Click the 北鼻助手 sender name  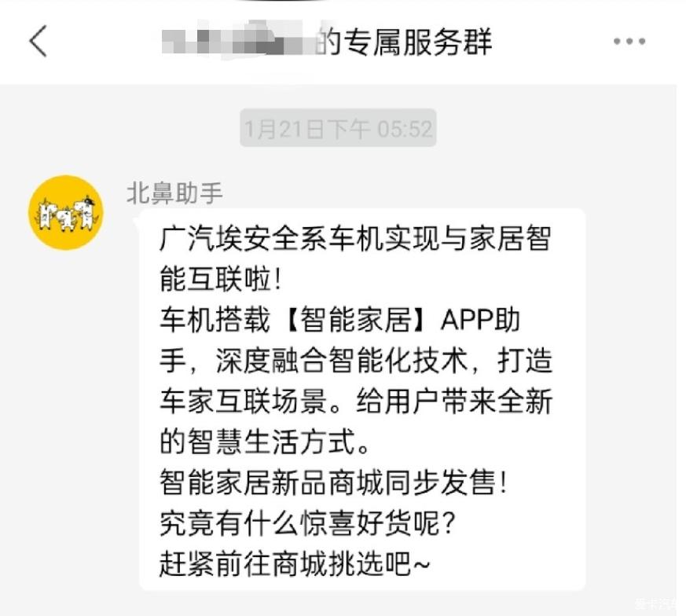click(174, 193)
